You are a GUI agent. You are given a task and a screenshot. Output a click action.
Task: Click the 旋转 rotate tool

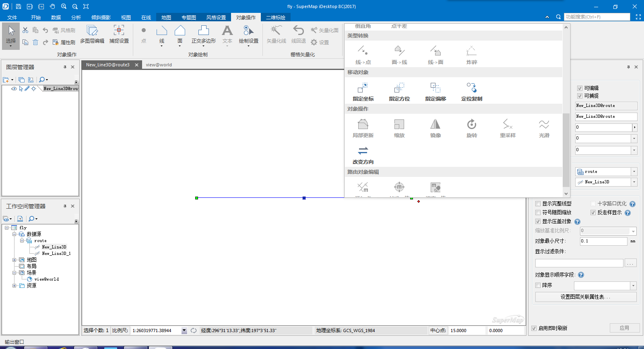(x=472, y=128)
